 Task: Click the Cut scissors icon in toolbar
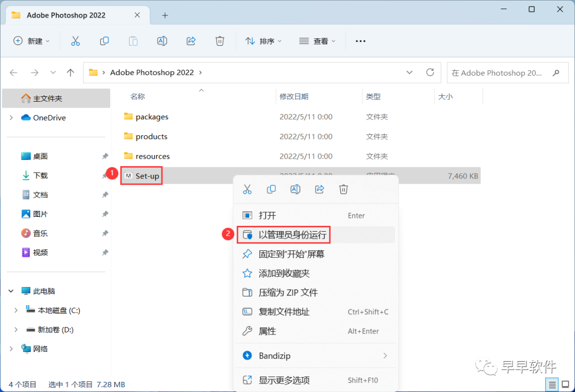75,41
